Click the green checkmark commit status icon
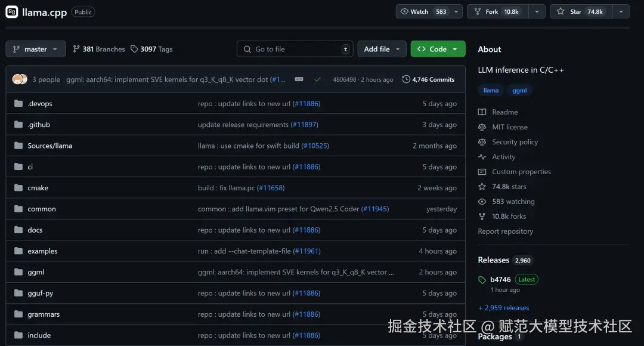 (x=317, y=79)
